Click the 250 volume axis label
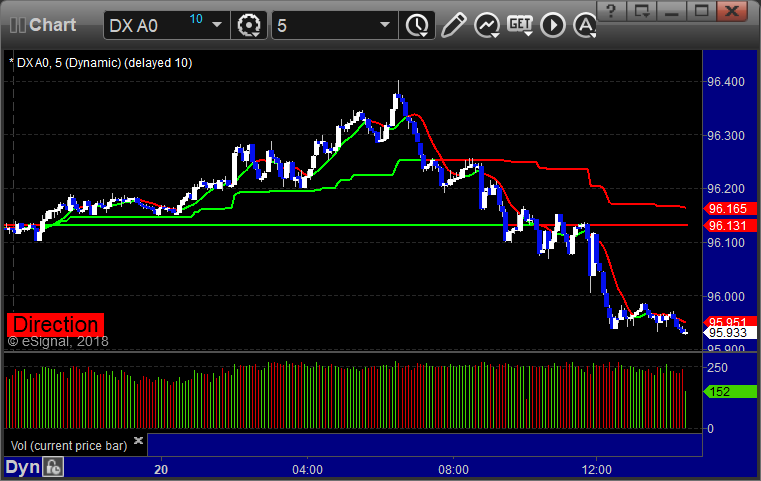The image size is (761, 481). pos(717,367)
